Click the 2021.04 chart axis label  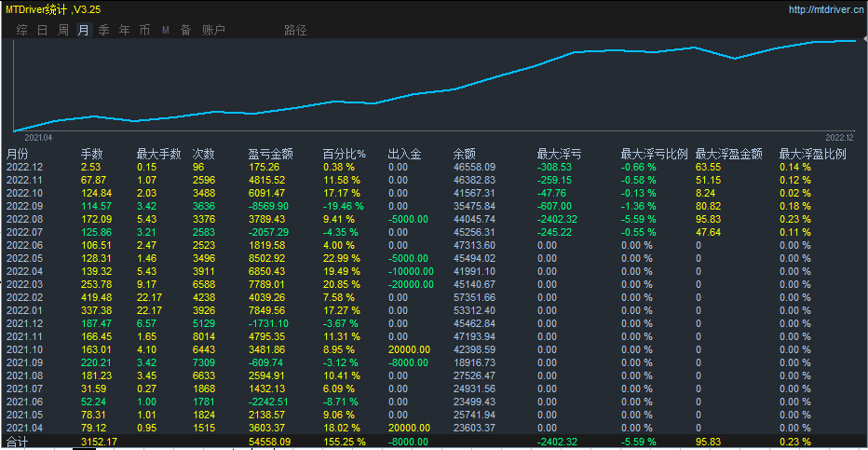point(38,138)
